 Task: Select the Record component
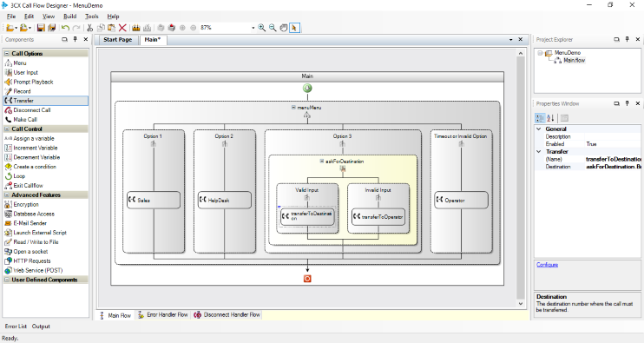click(x=46, y=91)
